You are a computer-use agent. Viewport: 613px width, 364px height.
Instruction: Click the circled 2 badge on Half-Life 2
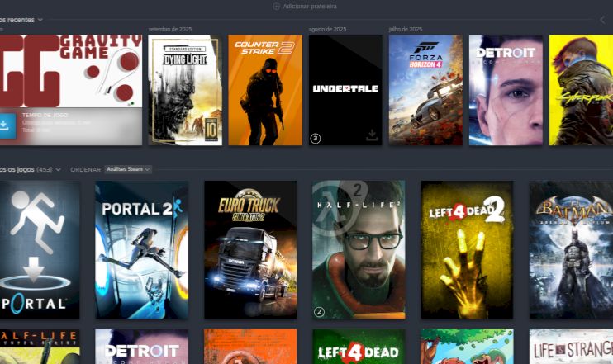[x=320, y=312]
